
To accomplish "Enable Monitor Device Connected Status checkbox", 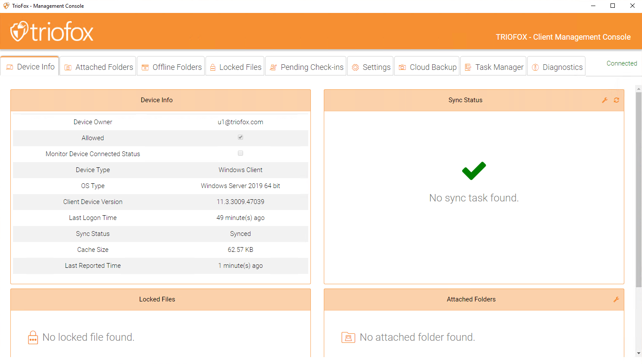I will click(x=240, y=153).
